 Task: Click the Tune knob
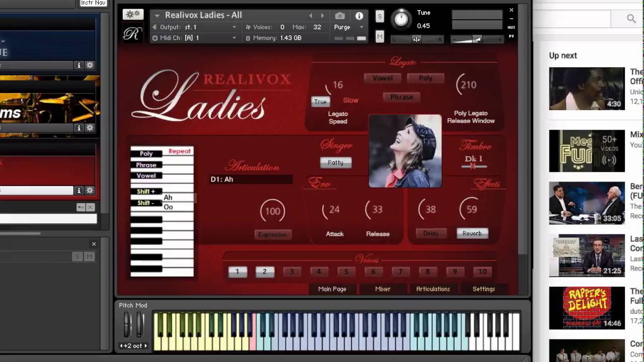(x=401, y=19)
